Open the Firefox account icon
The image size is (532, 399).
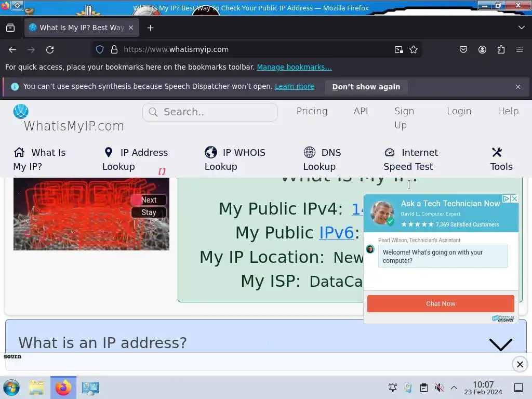pyautogui.click(x=482, y=50)
